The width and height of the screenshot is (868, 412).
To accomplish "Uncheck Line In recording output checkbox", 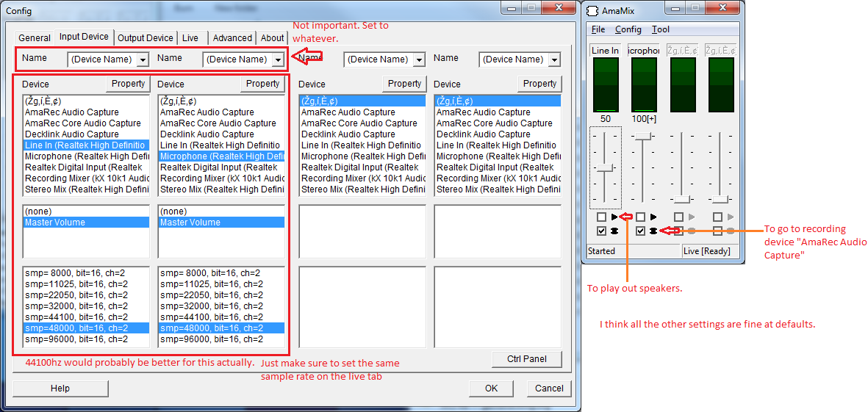I will 602,231.
